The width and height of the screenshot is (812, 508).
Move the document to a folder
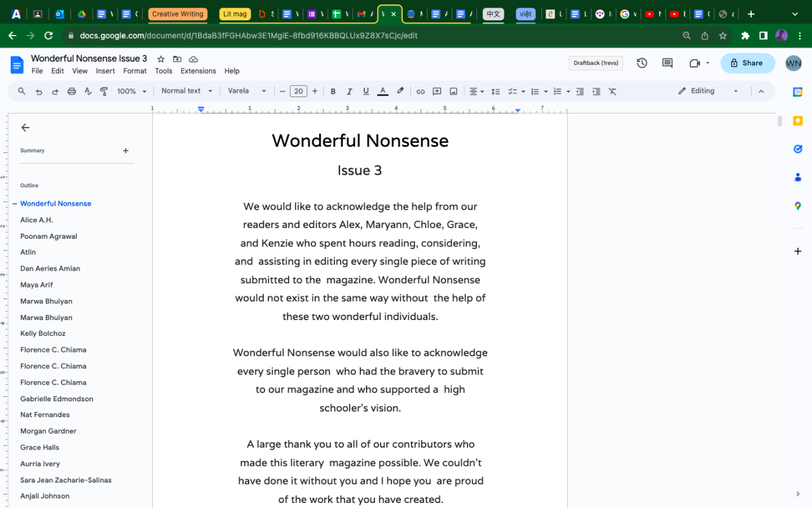click(x=177, y=59)
